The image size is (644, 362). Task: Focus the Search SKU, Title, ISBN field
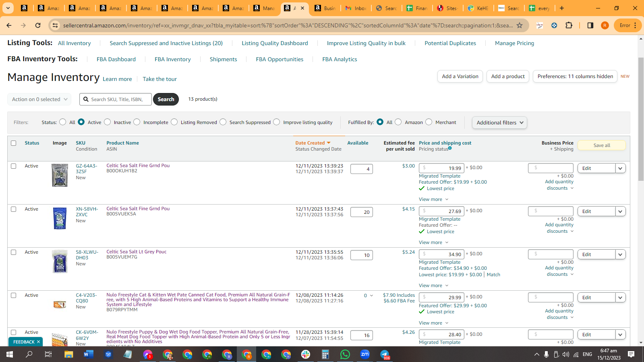[x=116, y=99]
